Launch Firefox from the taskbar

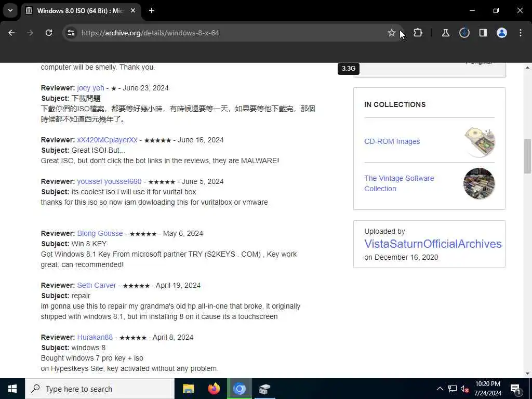click(214, 389)
